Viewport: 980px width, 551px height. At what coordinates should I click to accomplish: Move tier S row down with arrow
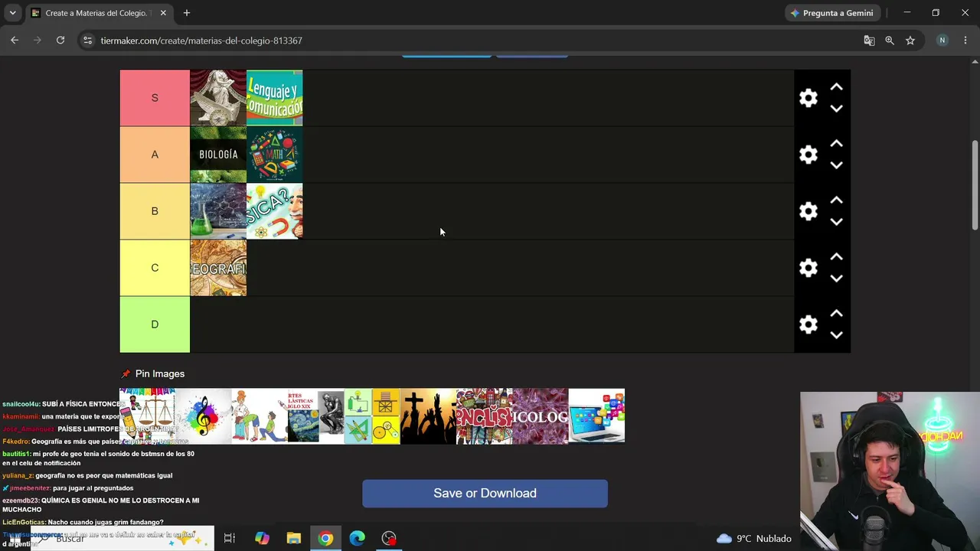tap(837, 109)
